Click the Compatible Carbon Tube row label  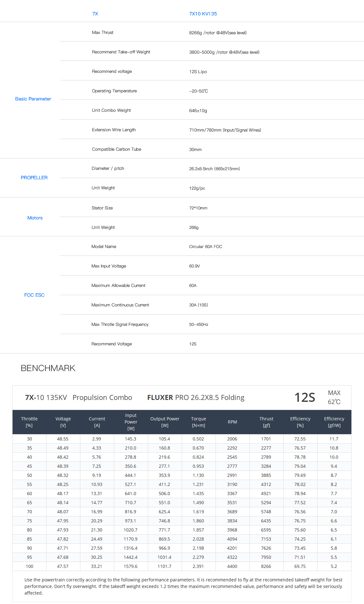pos(116,149)
